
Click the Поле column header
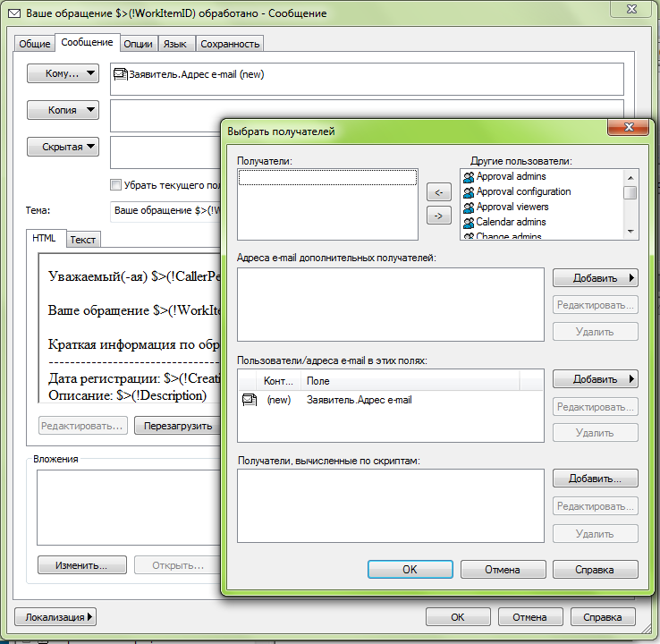pos(410,381)
